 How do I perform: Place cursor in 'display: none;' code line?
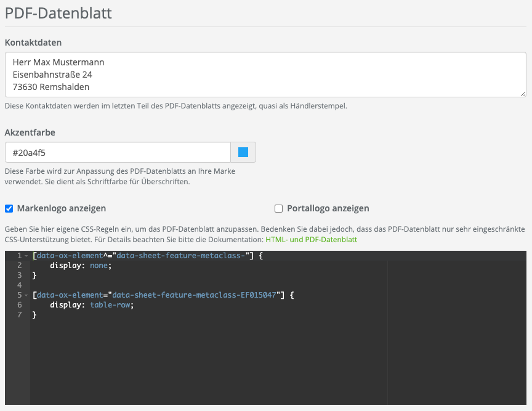[81, 266]
